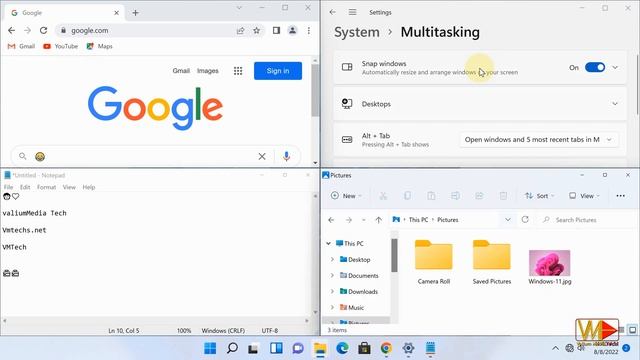Click the Vmtechs.net line in Notepad
The width and height of the screenshot is (640, 360).
click(x=24, y=230)
